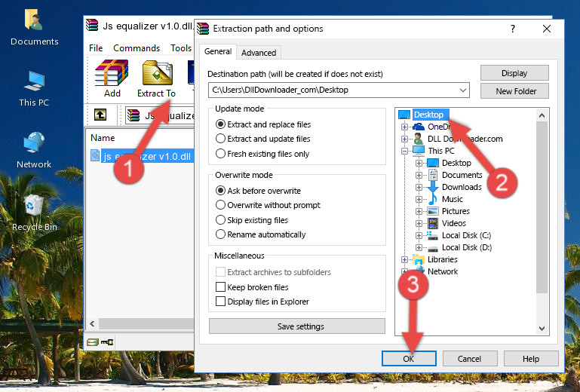The image size is (580, 392).
Task: Click the dll file icon in file list
Action: point(95,156)
